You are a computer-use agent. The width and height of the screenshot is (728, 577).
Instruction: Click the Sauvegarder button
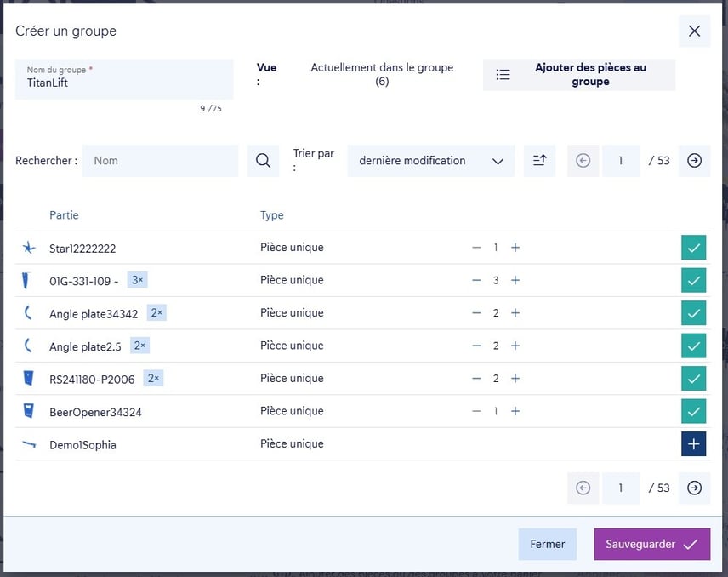651,545
